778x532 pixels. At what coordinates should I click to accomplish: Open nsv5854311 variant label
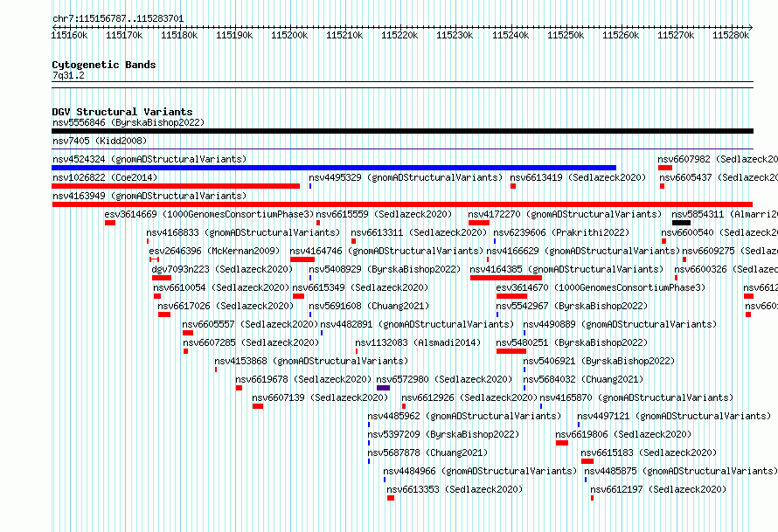coord(725,214)
